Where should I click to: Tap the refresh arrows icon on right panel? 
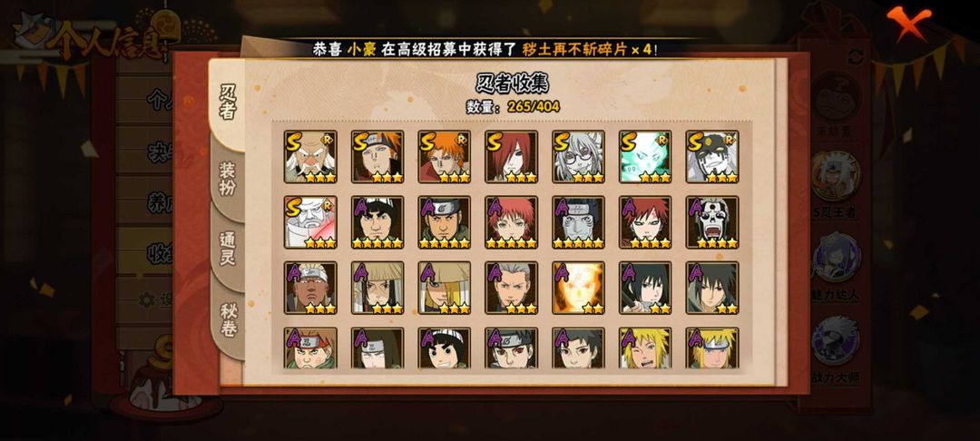[857, 57]
